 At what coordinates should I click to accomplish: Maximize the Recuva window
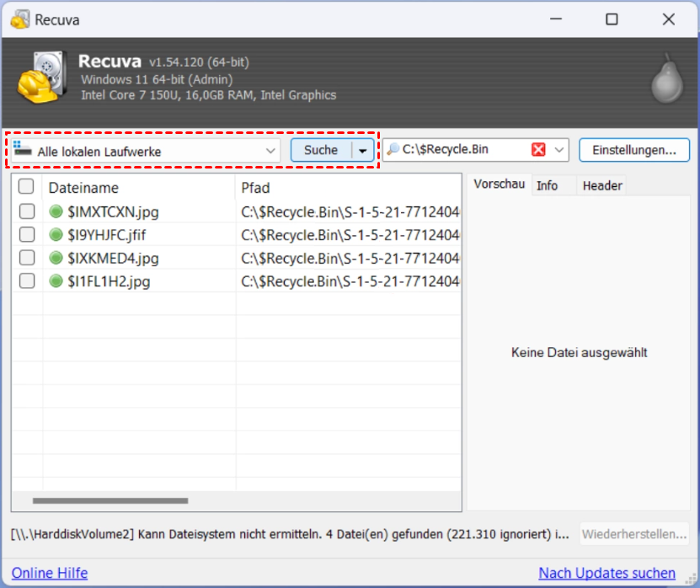click(612, 19)
